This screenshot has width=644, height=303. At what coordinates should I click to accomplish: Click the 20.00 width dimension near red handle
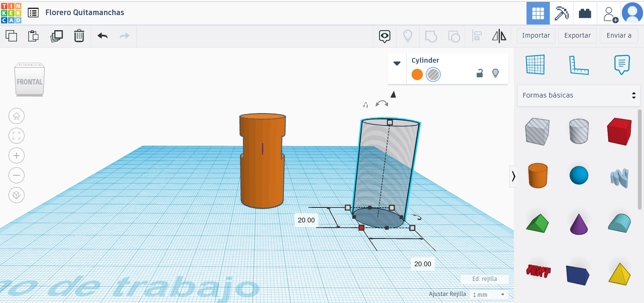click(x=306, y=220)
